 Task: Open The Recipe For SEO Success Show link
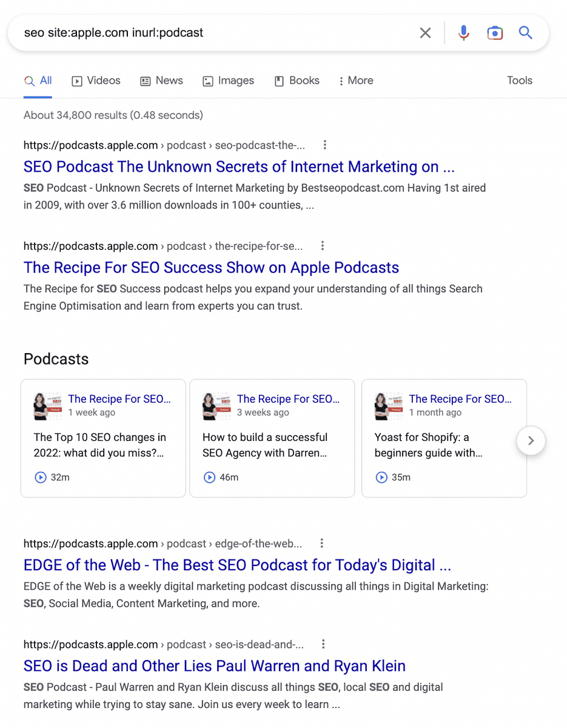(x=211, y=268)
